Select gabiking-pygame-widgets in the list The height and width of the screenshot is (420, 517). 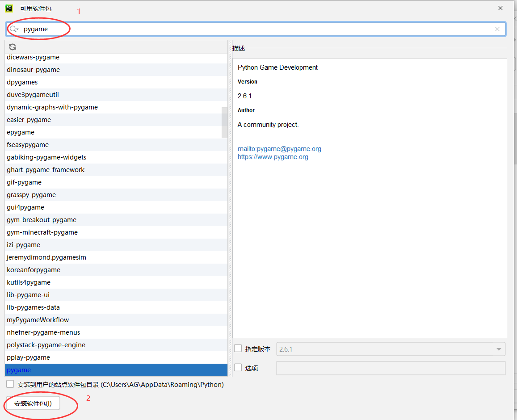116,158
